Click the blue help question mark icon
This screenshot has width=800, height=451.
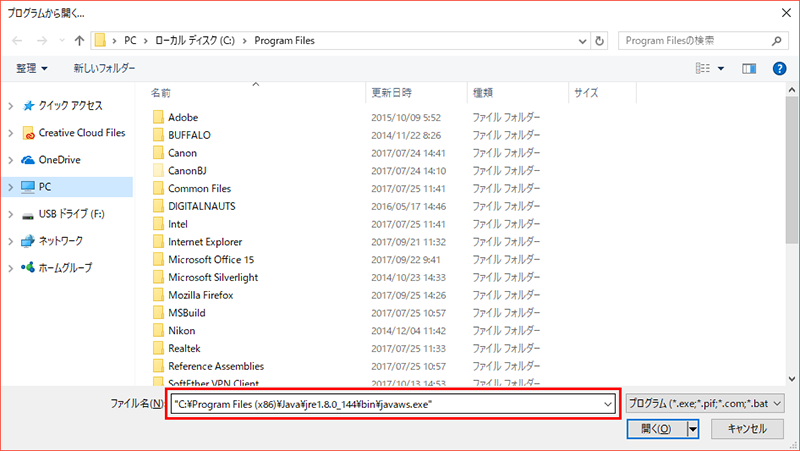(x=778, y=68)
